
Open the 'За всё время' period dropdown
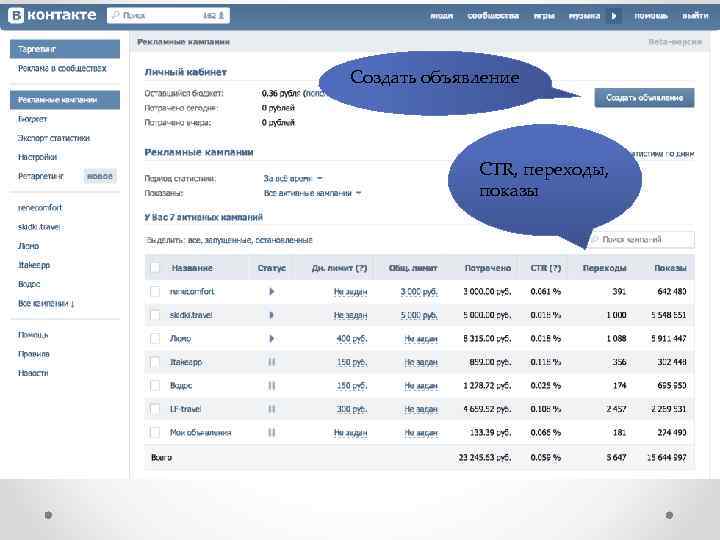(293, 178)
